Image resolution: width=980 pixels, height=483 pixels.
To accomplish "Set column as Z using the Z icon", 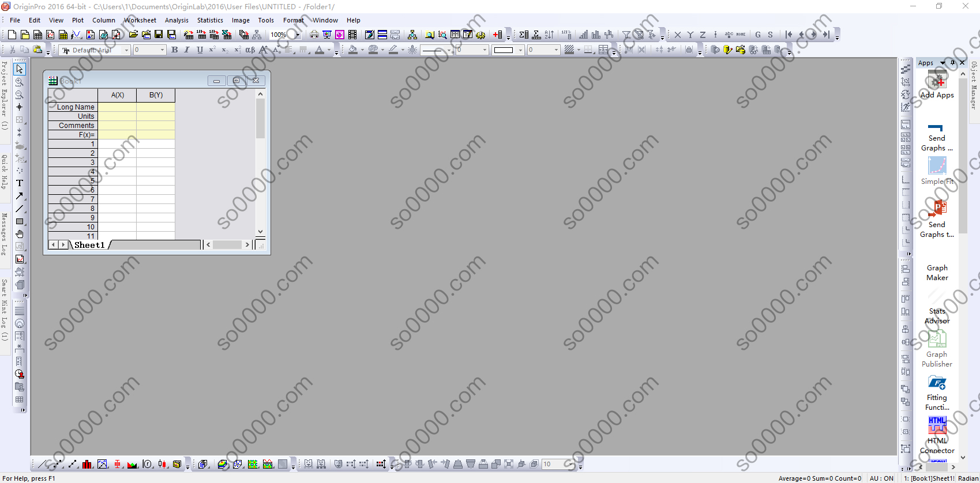I will 703,35.
